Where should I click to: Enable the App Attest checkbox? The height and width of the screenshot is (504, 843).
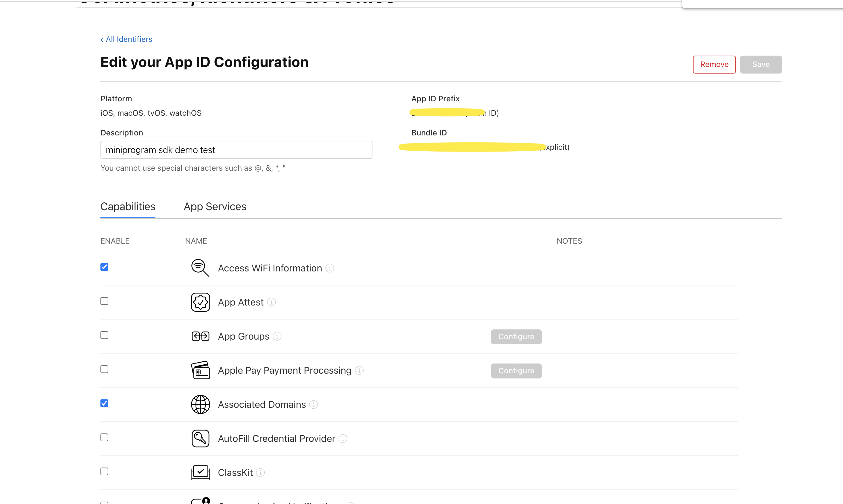pyautogui.click(x=104, y=301)
